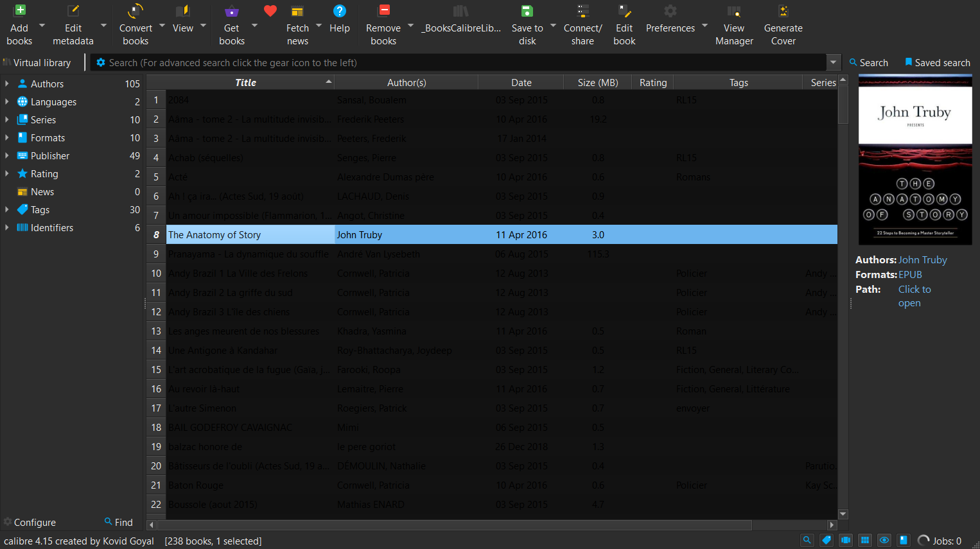Screen dimensions: 980x549
Task: Open the John Truby author link
Action: click(923, 259)
